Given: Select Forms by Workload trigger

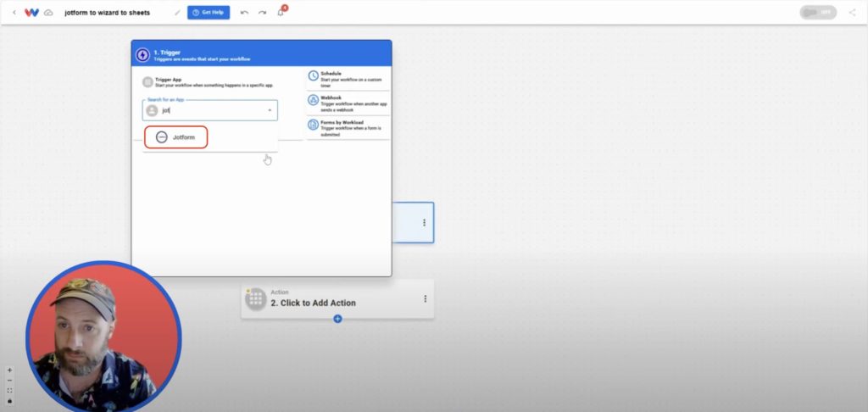Looking at the screenshot, I should 348,128.
